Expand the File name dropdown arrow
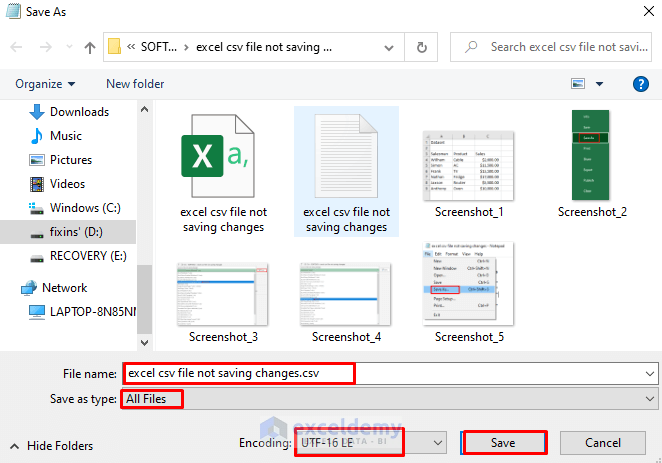662x463 pixels. 649,374
